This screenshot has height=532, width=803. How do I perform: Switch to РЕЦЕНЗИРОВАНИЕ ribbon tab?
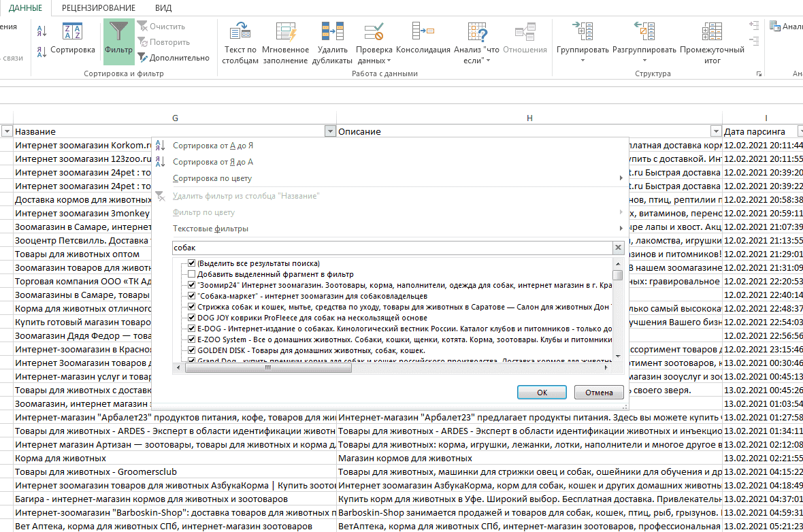point(98,7)
